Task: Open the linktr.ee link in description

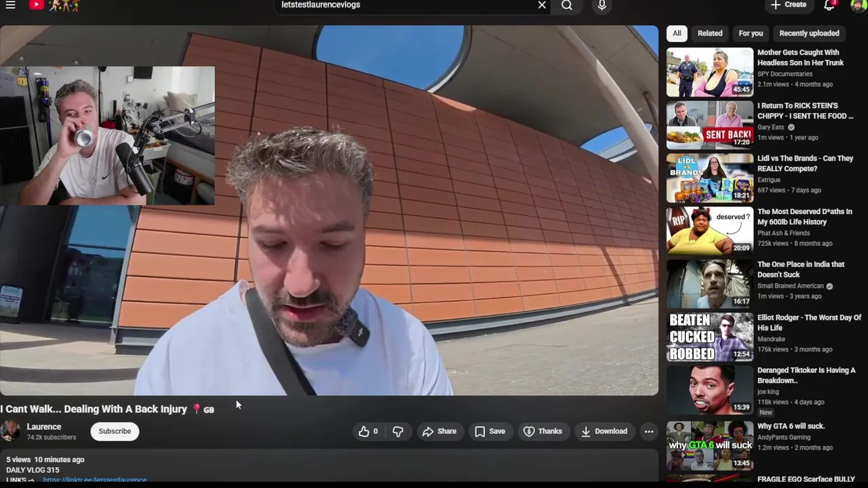Action: click(x=94, y=480)
